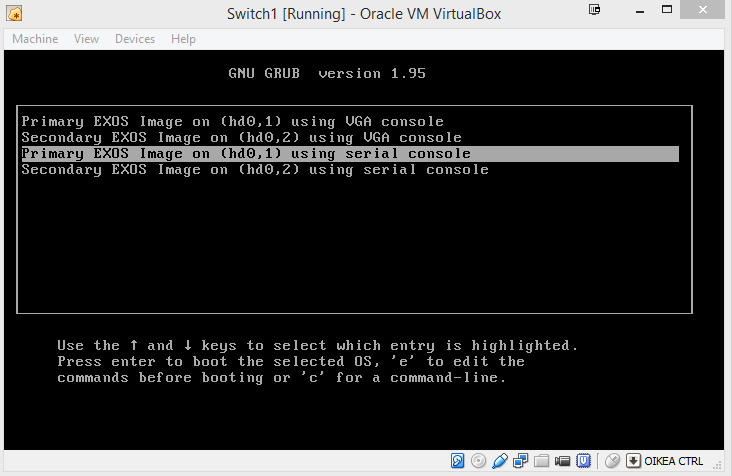732x476 pixels.
Task: Open the shared folders status icon
Action: pyautogui.click(x=542, y=461)
